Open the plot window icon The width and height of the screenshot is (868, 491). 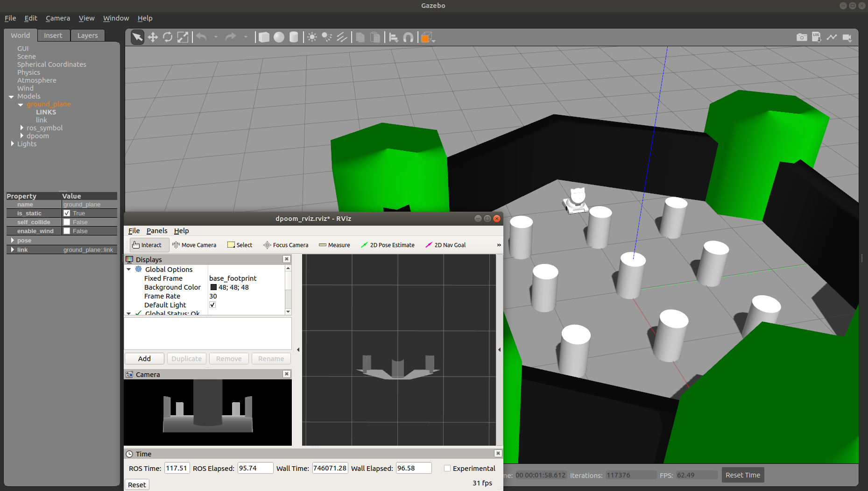(x=832, y=37)
